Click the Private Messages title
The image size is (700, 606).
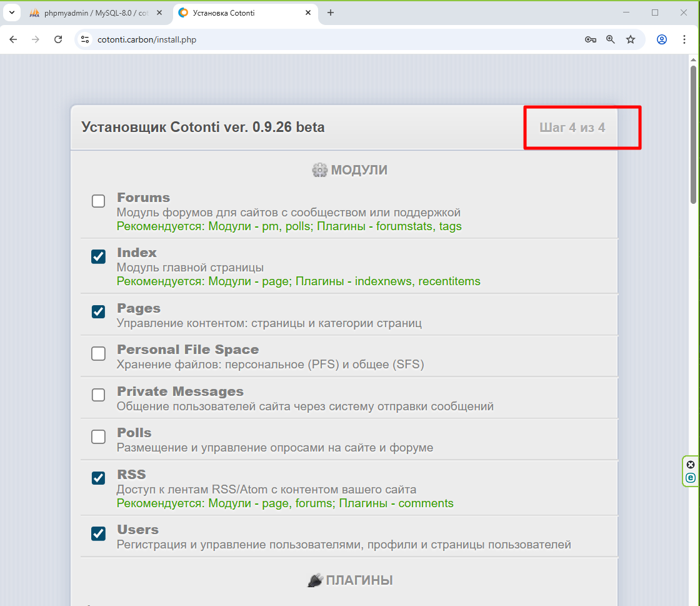click(x=181, y=391)
